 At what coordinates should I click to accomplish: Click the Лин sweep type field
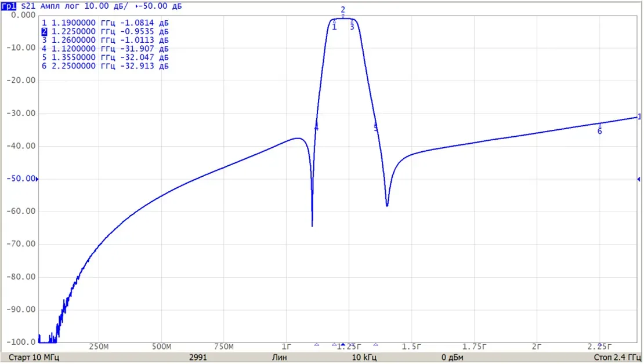click(280, 358)
